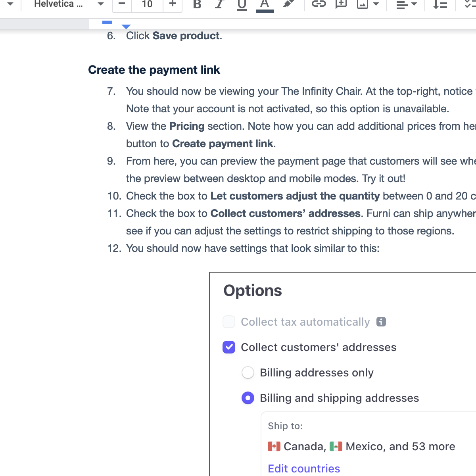Add a comment
This screenshot has width=476, height=476.
(341, 4)
